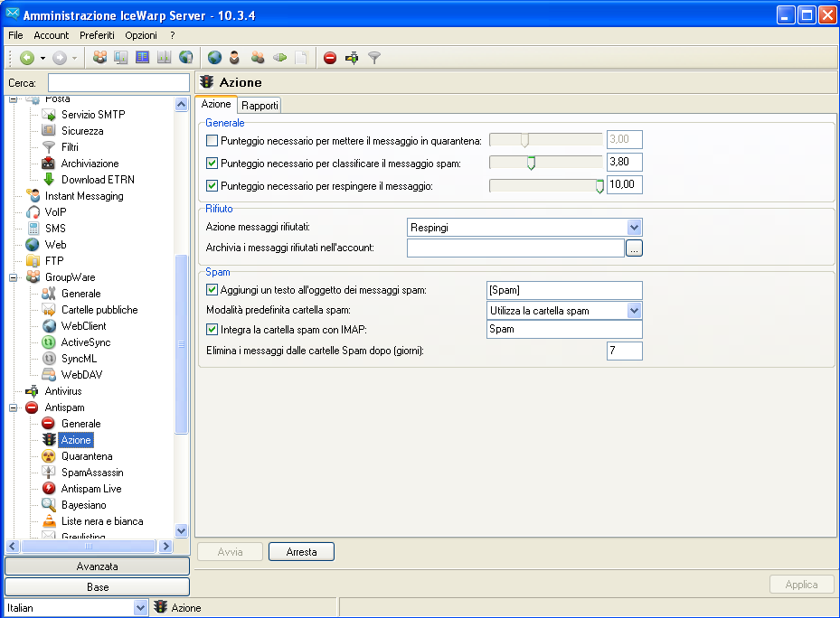Click the spam score value field 3,80
The image size is (840, 618).
point(625,162)
